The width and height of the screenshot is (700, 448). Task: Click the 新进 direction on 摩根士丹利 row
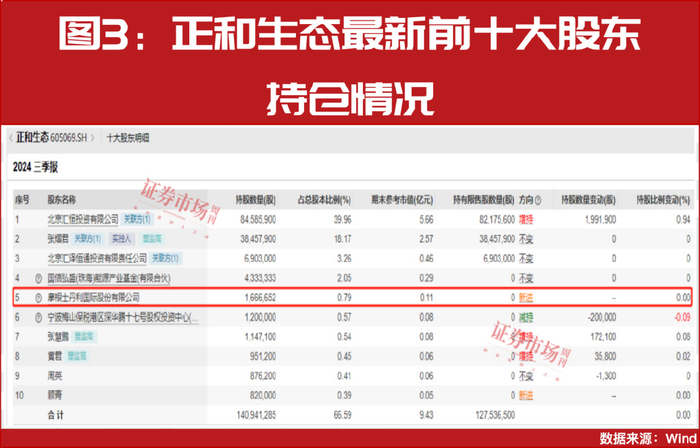coord(526,298)
